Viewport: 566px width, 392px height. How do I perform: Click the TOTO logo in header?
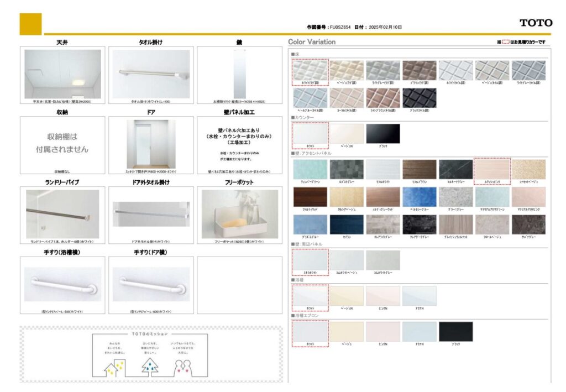(536, 23)
